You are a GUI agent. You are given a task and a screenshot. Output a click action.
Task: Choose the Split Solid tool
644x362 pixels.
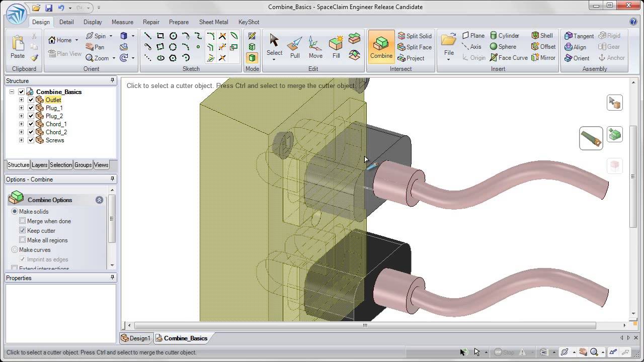point(415,36)
